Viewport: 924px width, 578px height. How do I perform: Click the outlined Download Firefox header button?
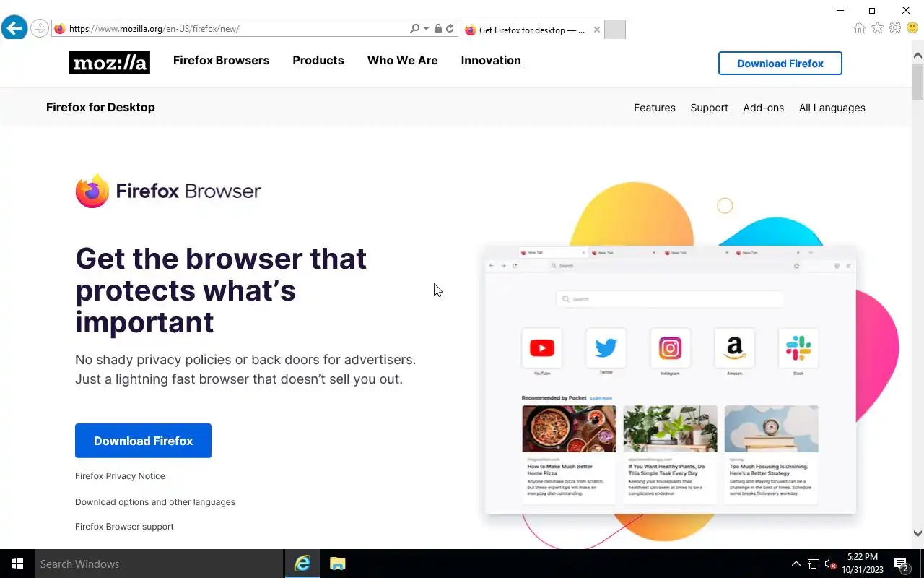pos(780,64)
